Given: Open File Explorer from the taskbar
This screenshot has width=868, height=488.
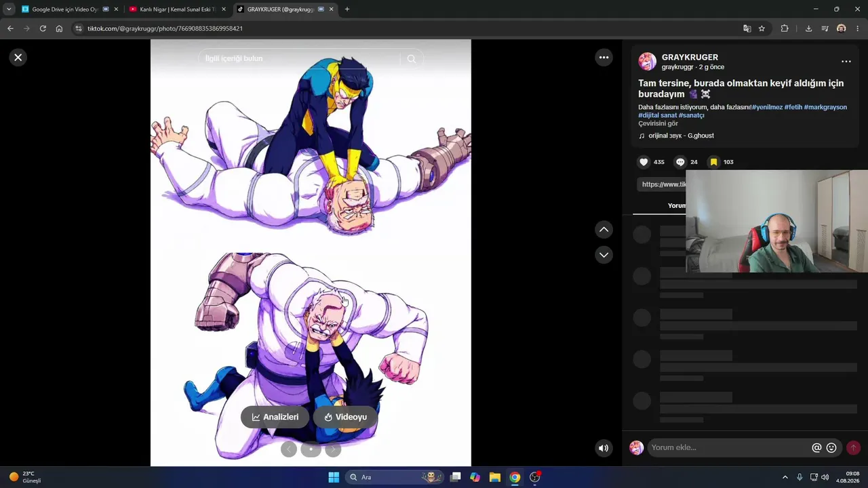Looking at the screenshot, I should click(495, 477).
